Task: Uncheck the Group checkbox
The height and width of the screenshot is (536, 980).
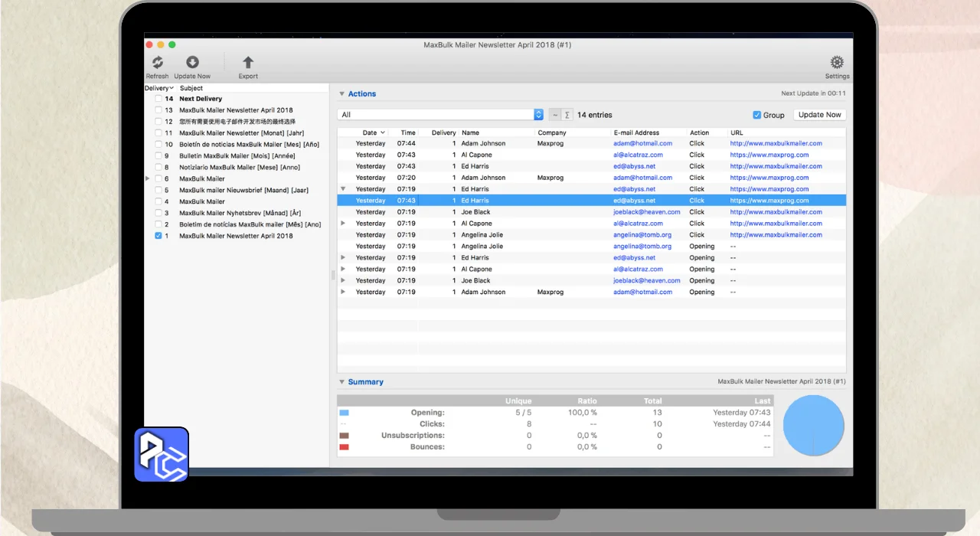Action: pos(757,115)
